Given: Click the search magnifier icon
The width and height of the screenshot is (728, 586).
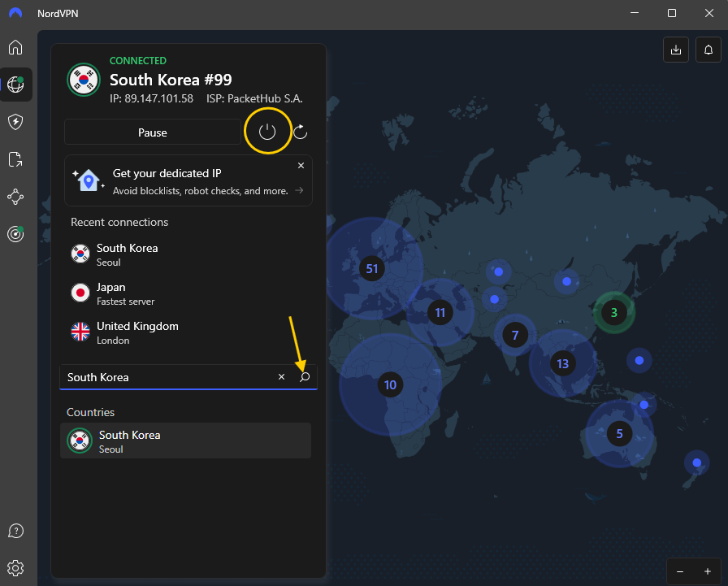Looking at the screenshot, I should click(x=305, y=376).
